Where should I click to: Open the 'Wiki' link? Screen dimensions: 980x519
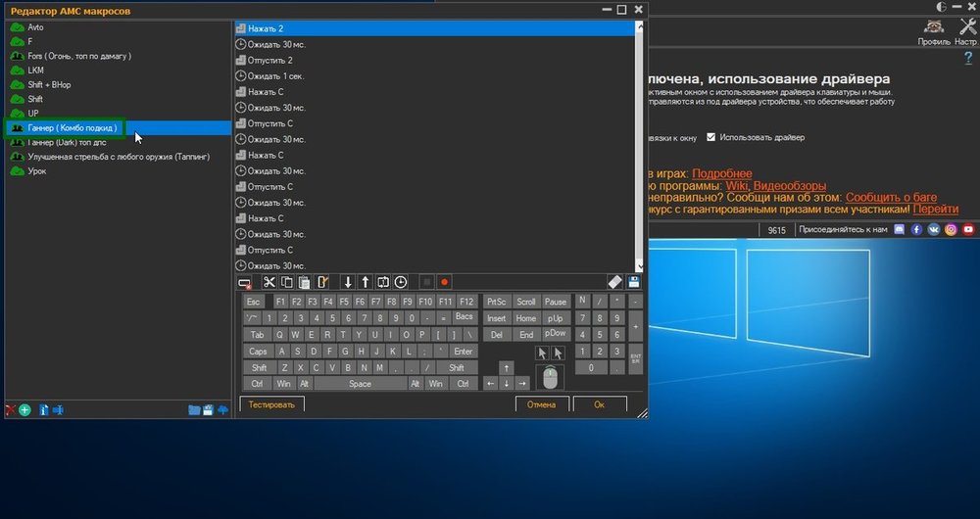(x=737, y=186)
